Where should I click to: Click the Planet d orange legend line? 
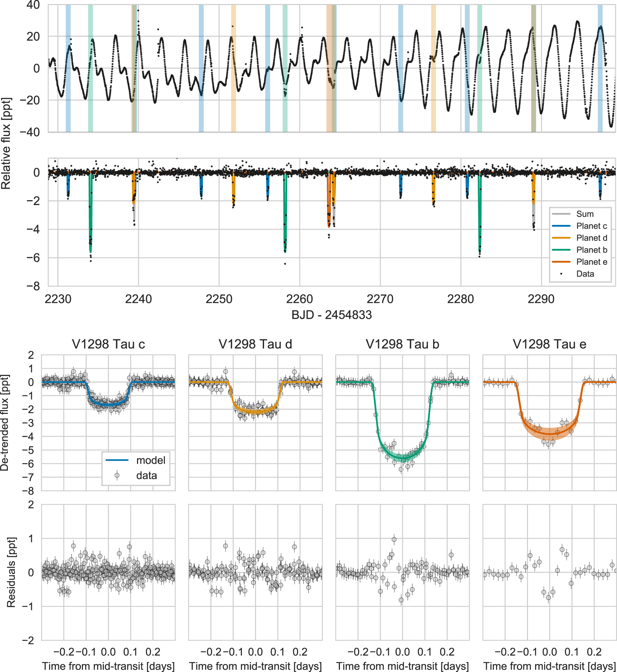click(x=561, y=238)
